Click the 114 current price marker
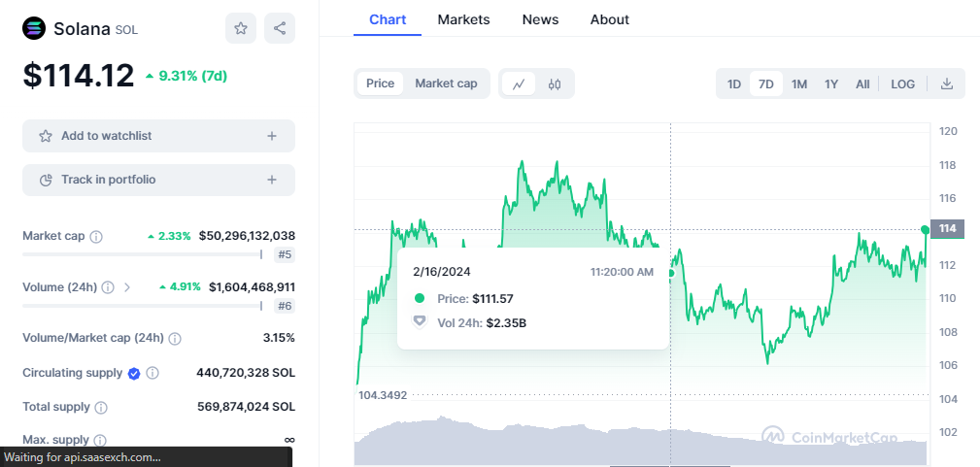 tap(948, 229)
